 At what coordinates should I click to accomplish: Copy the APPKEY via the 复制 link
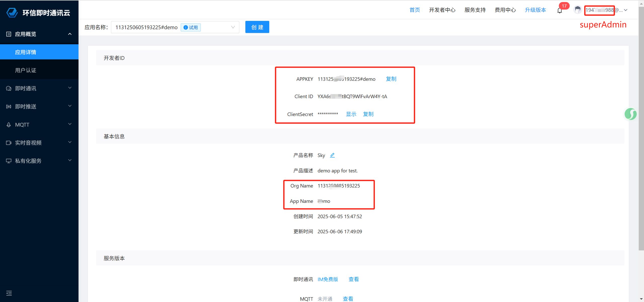tap(391, 79)
